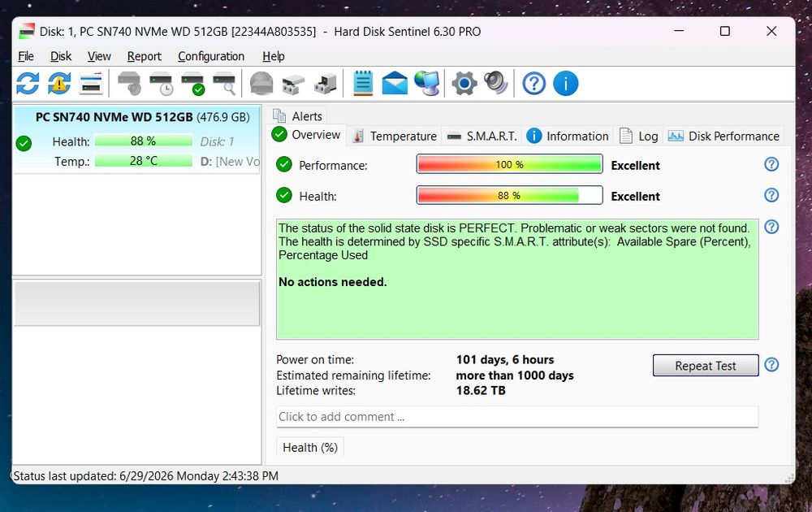Select the Overview tab

click(307, 135)
